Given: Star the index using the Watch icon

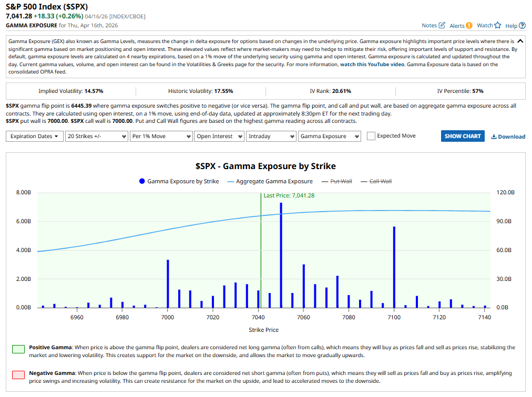Looking at the screenshot, I should (497, 25).
